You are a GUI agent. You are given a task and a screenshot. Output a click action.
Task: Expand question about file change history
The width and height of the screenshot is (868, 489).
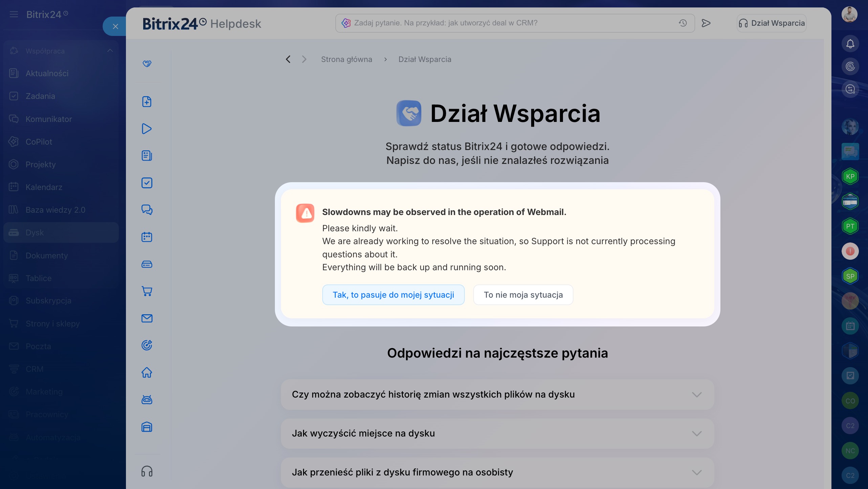[497, 395]
